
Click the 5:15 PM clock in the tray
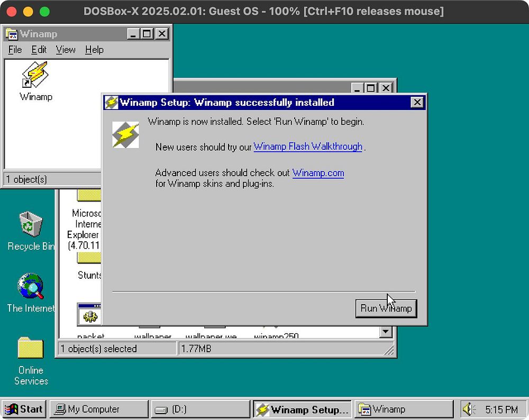tap(501, 409)
